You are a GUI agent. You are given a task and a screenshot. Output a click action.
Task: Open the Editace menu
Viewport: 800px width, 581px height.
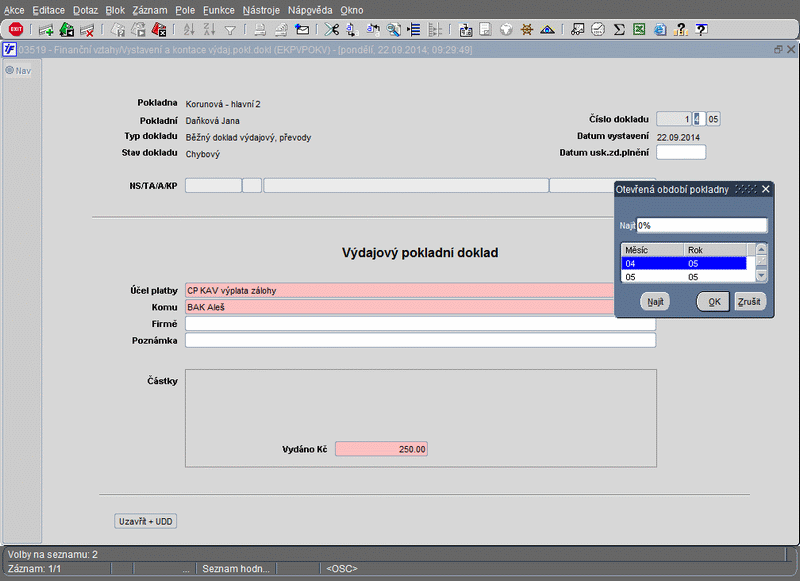coord(48,10)
